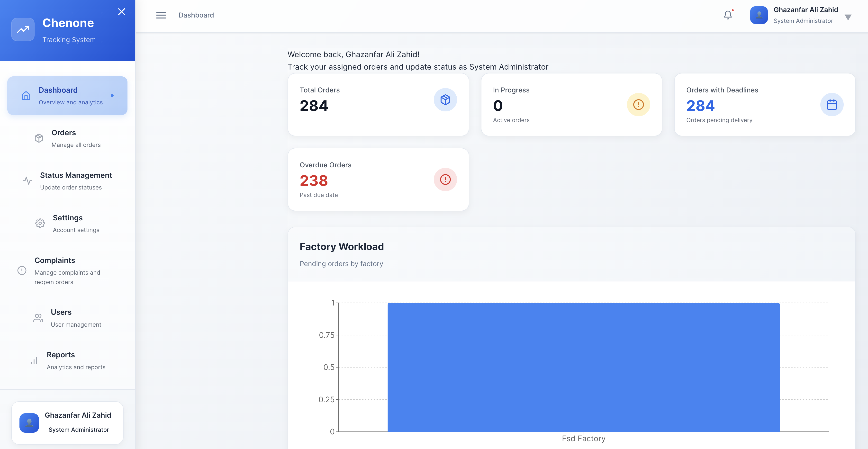Expand the user profile dropdown arrow
The width and height of the screenshot is (868, 449).
tap(848, 17)
